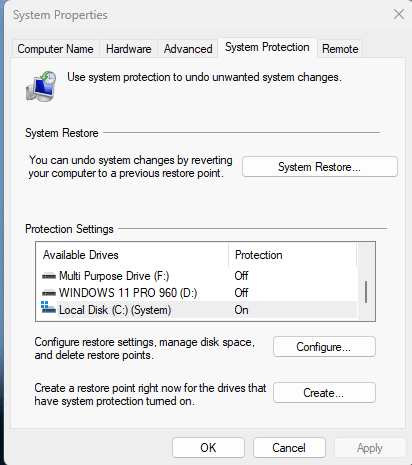Click the Off status for Multi Purpose Drive
The image size is (412, 465).
click(241, 276)
